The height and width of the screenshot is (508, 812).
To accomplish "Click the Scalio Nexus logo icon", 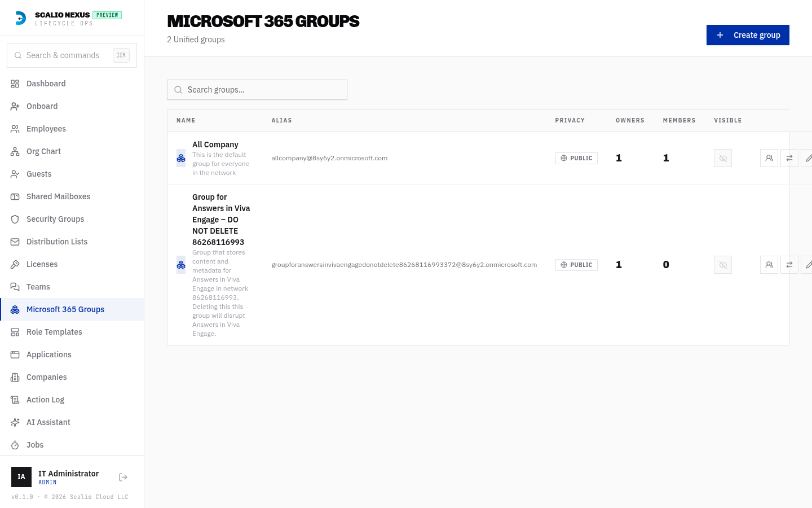I will tap(20, 18).
